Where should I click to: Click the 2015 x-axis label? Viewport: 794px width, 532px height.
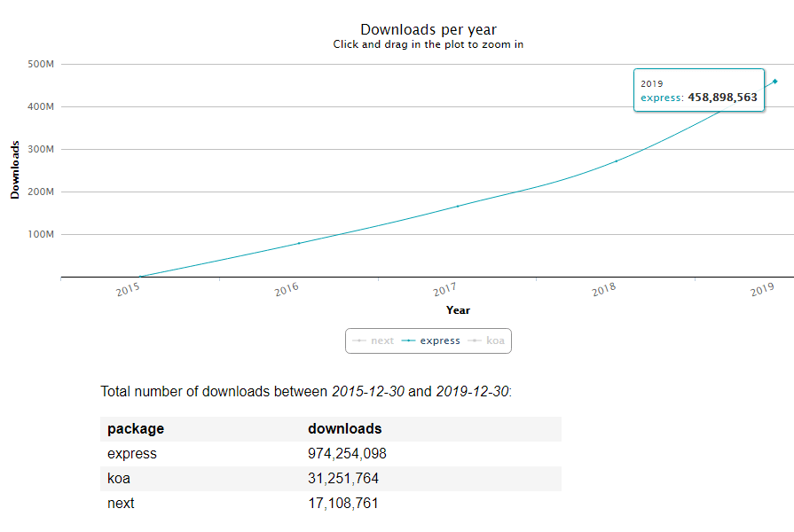[128, 290]
